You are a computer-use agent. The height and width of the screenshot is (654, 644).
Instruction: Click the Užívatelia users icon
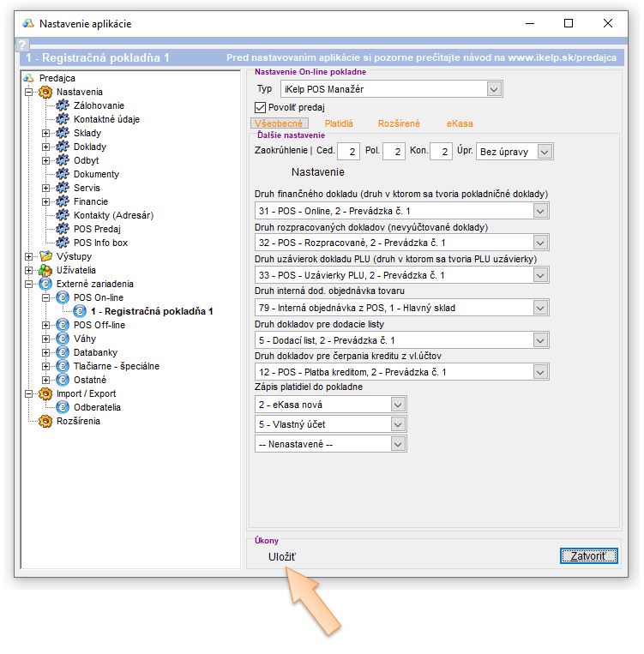pyautogui.click(x=45, y=270)
